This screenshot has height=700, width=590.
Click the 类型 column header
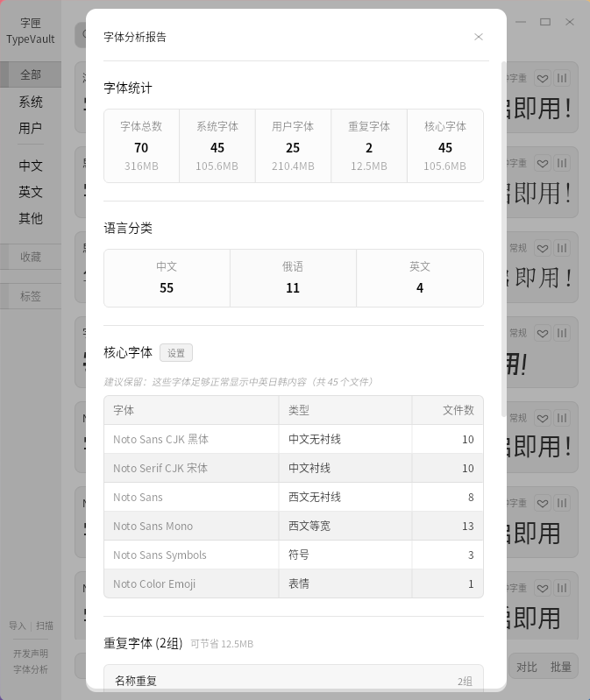coord(345,410)
